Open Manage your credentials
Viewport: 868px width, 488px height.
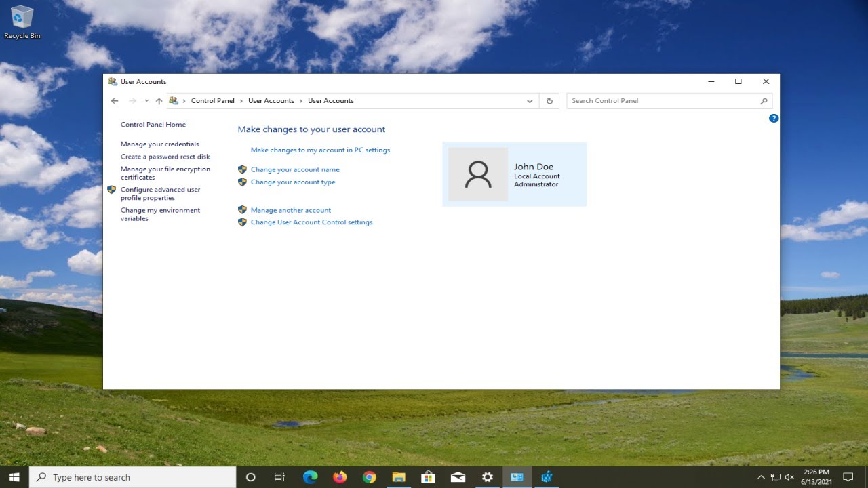pyautogui.click(x=160, y=144)
